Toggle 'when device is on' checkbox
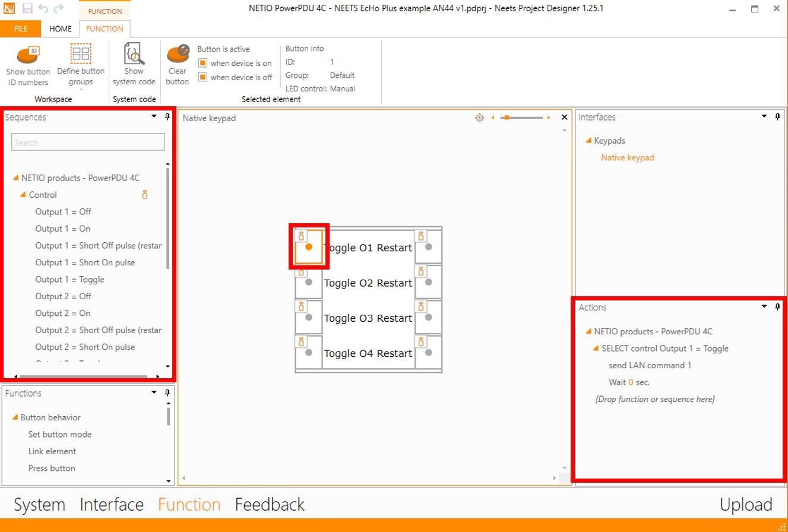 point(202,63)
